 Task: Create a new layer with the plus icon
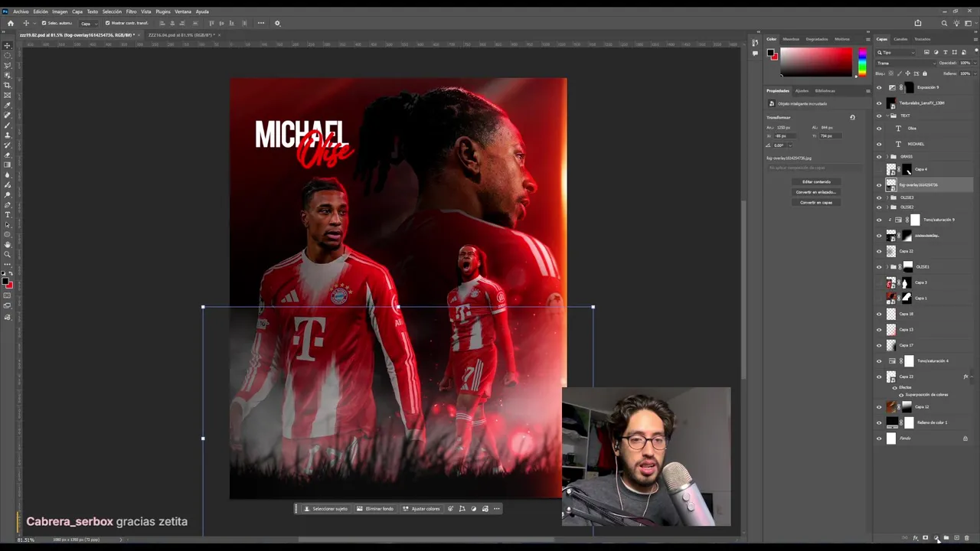956,538
